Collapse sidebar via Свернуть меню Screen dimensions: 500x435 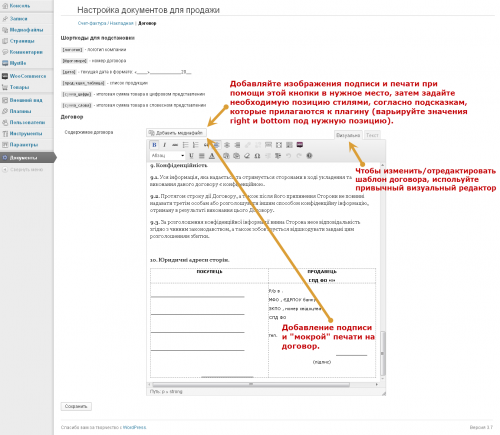click(x=27, y=170)
